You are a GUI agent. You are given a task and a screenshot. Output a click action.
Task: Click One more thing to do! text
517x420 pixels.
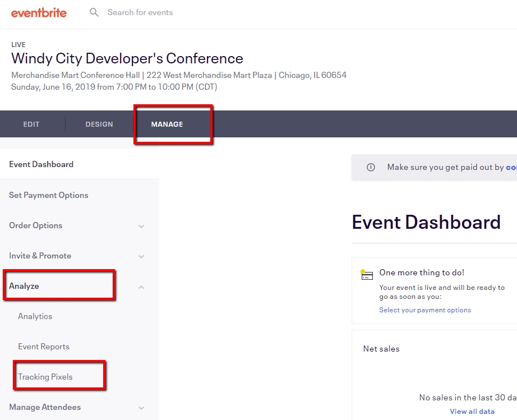[422, 273]
